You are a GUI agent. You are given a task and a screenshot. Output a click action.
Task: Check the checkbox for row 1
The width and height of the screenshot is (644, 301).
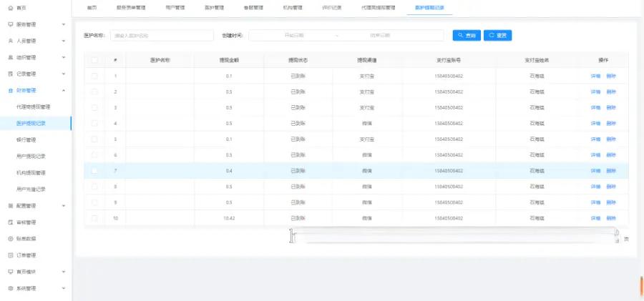[x=94, y=76]
